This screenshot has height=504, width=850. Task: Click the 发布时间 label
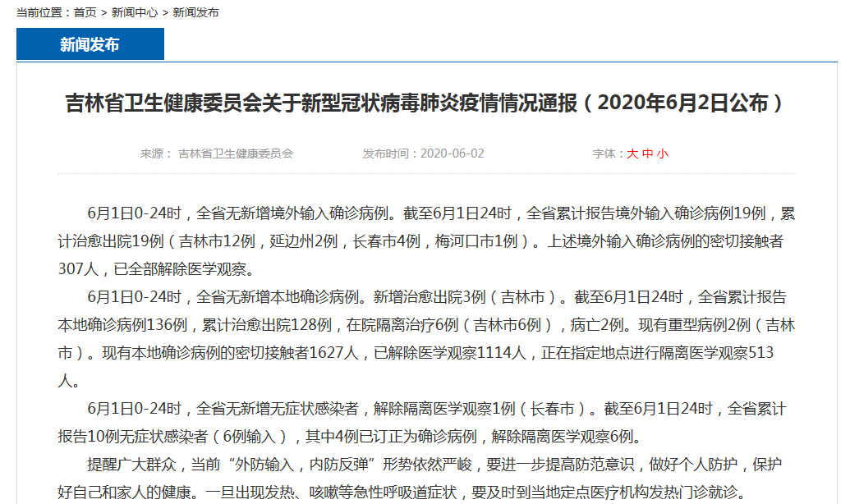(x=388, y=153)
